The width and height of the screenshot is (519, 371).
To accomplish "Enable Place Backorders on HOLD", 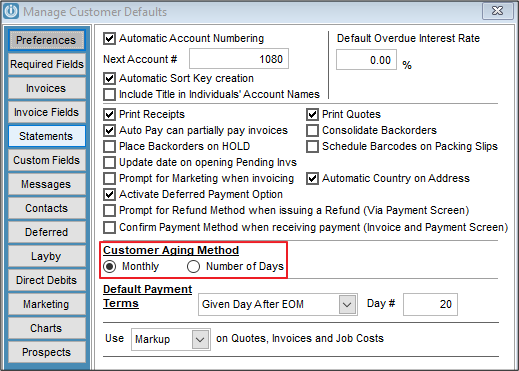I will (x=109, y=146).
